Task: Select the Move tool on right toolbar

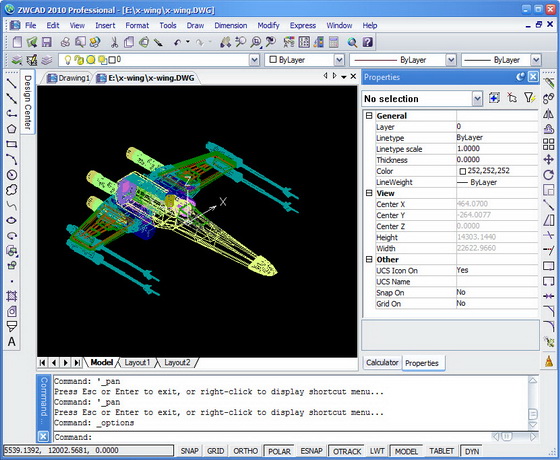Action: (549, 159)
